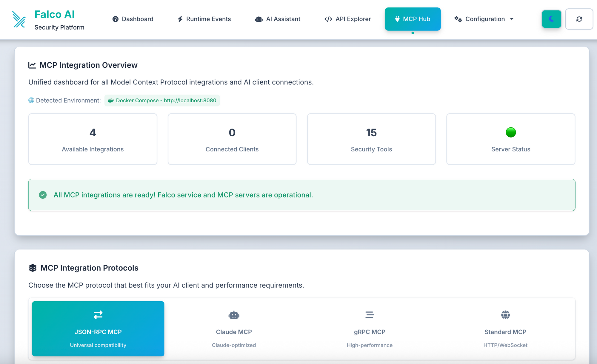The image size is (597, 364).
Task: Open the AI Assistant page
Action: tap(278, 19)
